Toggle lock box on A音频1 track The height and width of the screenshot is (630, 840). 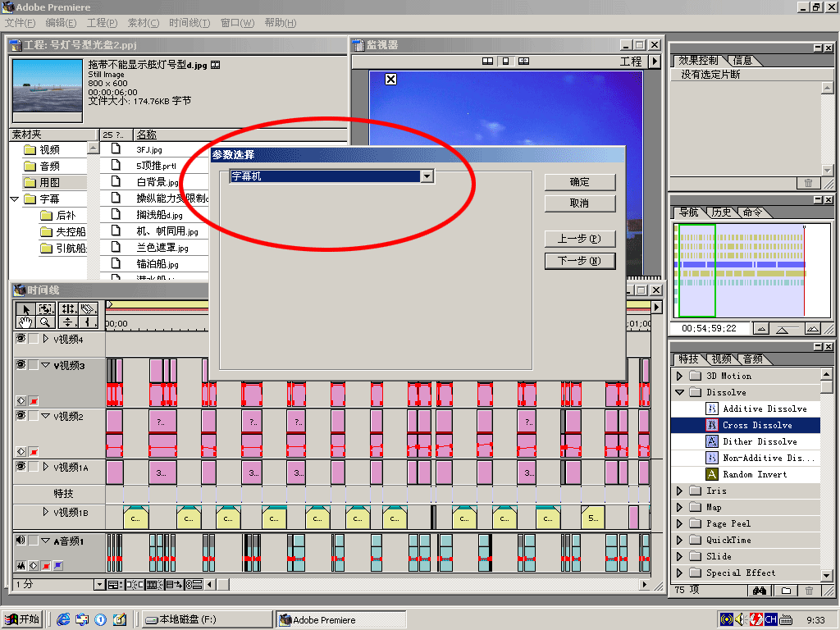pyautogui.click(x=34, y=541)
